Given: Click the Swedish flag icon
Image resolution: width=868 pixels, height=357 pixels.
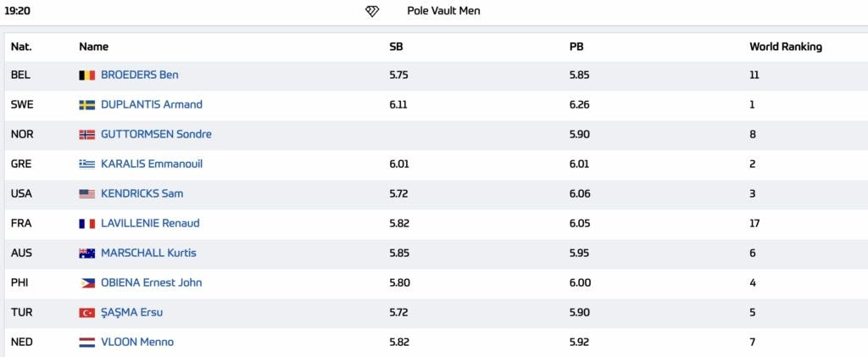Looking at the screenshot, I should click(86, 104).
